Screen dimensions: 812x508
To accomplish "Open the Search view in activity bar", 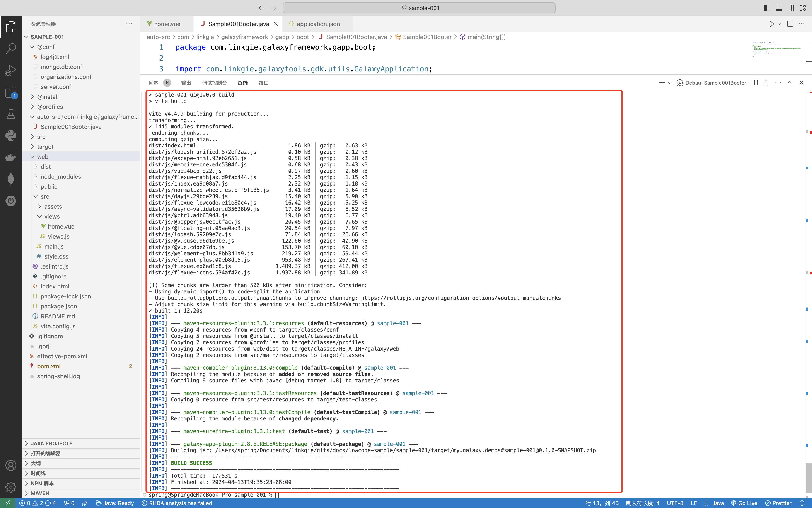I will click(x=11, y=48).
